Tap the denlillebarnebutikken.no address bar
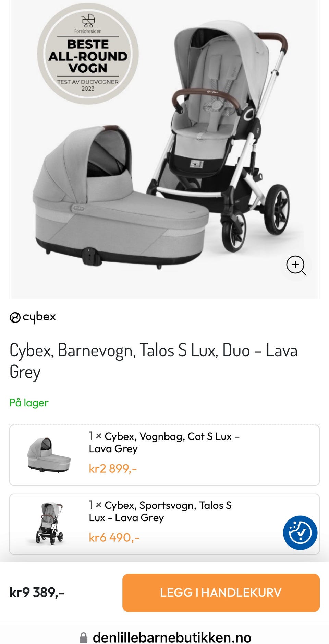Viewport: 329px width, 644px height. (x=164, y=637)
